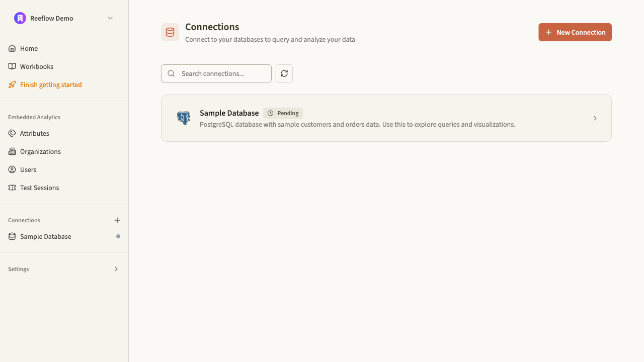Screen dimensions: 644x362
Task: Select the Attributes tag icon
Action: pos(12,133)
